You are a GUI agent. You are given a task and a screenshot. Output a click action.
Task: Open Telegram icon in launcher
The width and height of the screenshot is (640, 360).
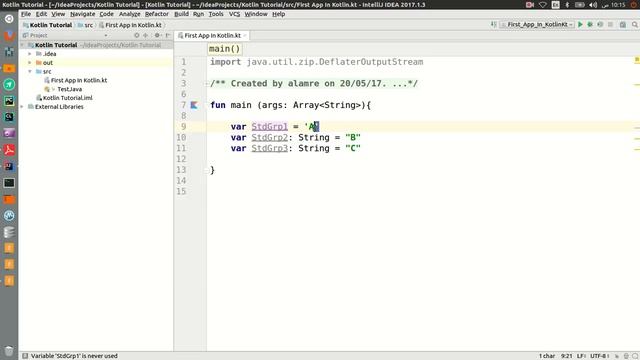[x=9, y=84]
